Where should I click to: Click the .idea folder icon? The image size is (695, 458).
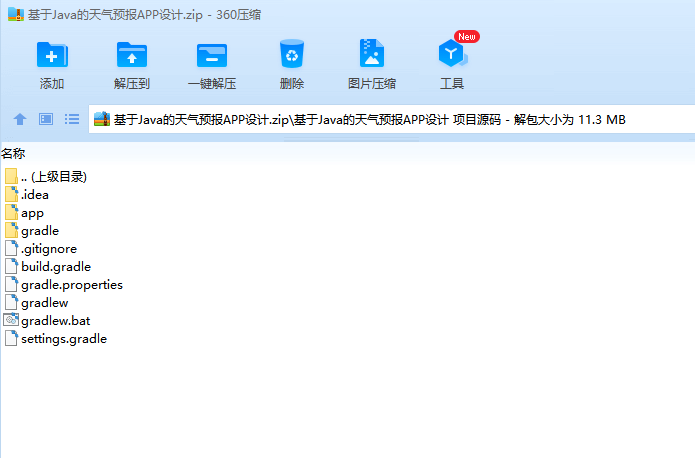[12, 194]
